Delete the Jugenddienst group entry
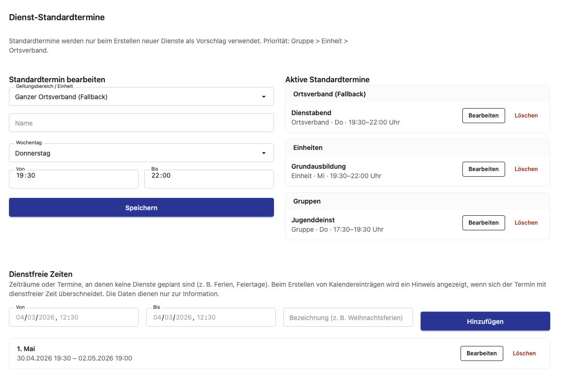Image resolution: width=562 pixels, height=392 pixels. tap(526, 223)
